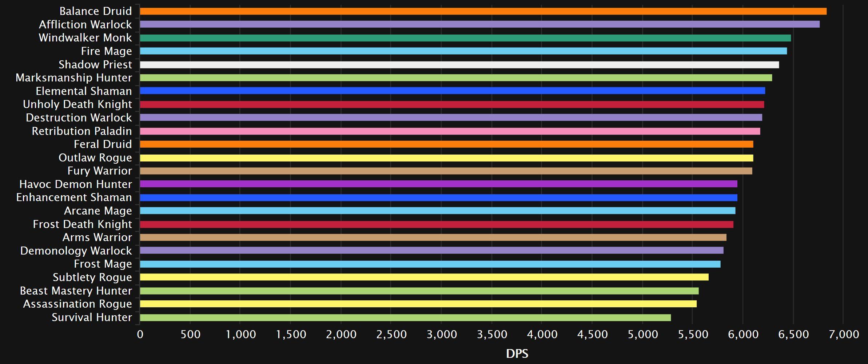Click the 6,500 axis tick label
This screenshot has width=868, height=364.
click(x=793, y=335)
